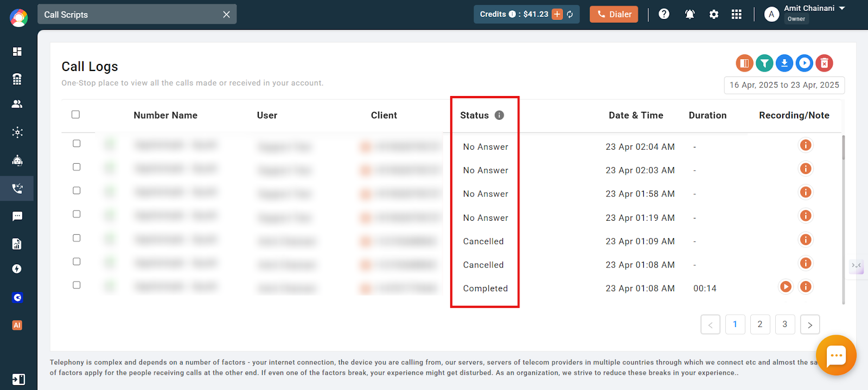
Task: Open the voice bot icon in sidebar
Action: click(x=17, y=161)
